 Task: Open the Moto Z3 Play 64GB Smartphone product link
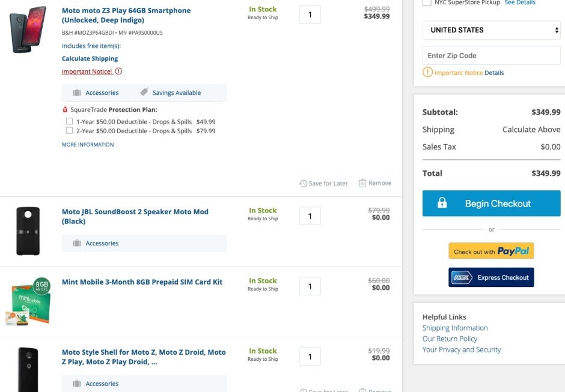pyautogui.click(x=126, y=15)
